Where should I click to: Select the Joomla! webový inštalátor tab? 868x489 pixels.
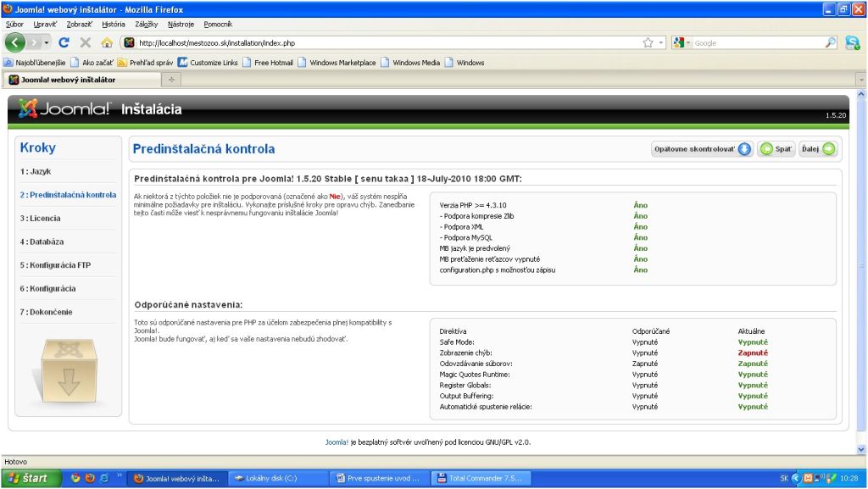coord(82,80)
